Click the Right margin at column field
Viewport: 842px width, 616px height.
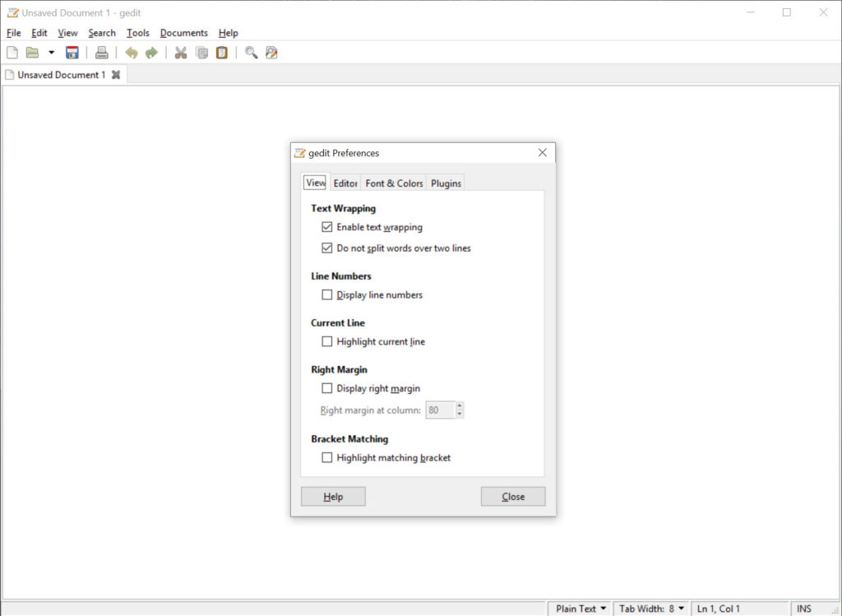point(441,410)
